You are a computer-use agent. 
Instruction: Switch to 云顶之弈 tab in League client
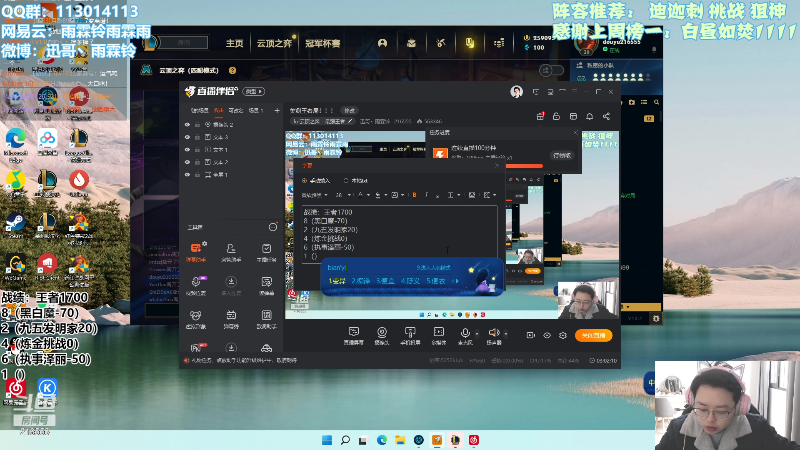coord(274,43)
